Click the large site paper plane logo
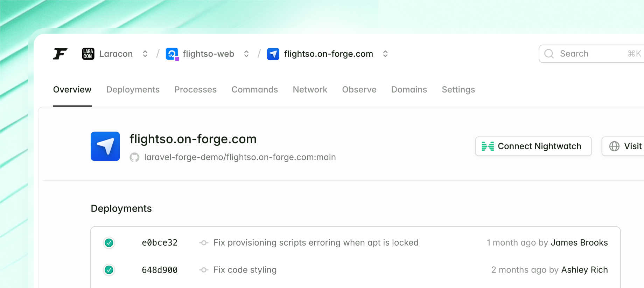644x288 pixels. 105,146
